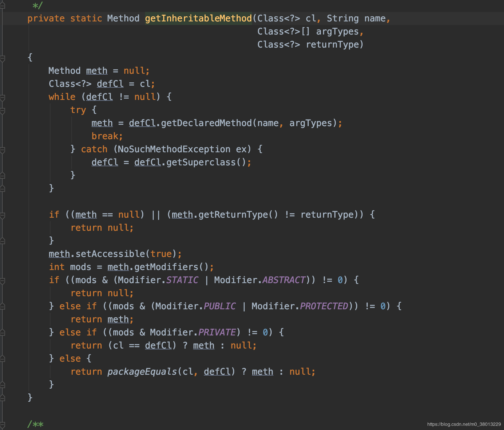The width and height of the screenshot is (504, 430).
Task: Click the 'String name' parameter
Action: [x=356, y=18]
